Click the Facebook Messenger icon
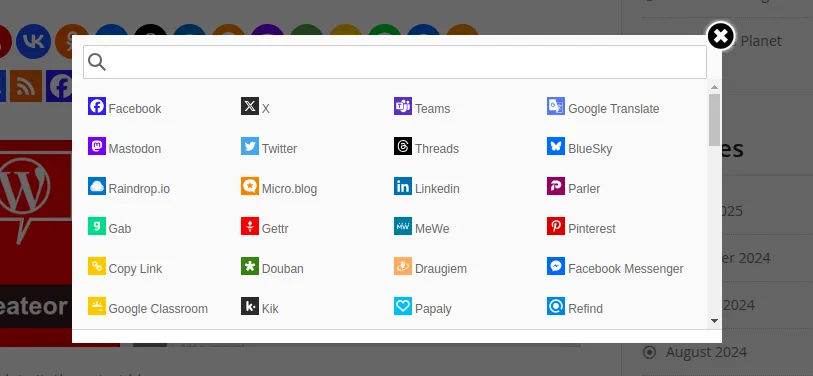The image size is (813, 376). 556,266
